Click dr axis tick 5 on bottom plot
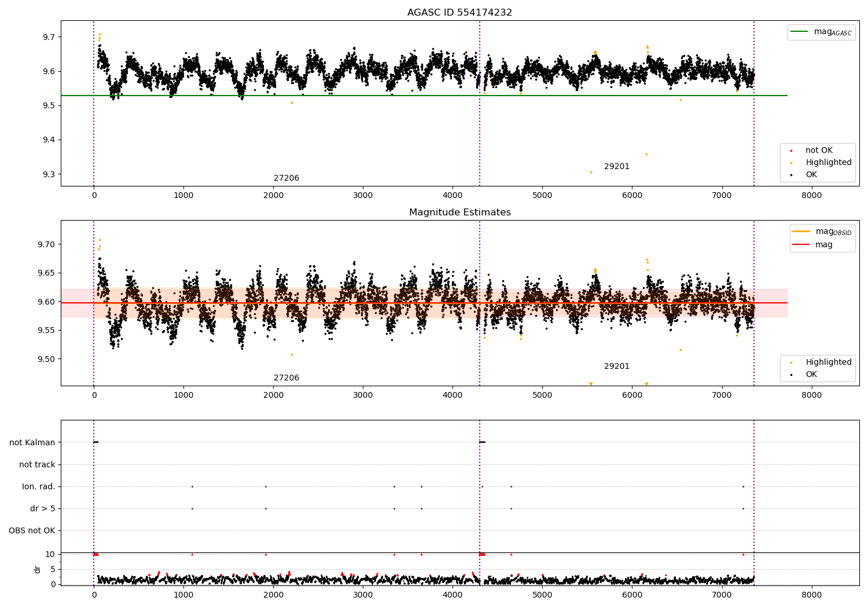 point(53,570)
